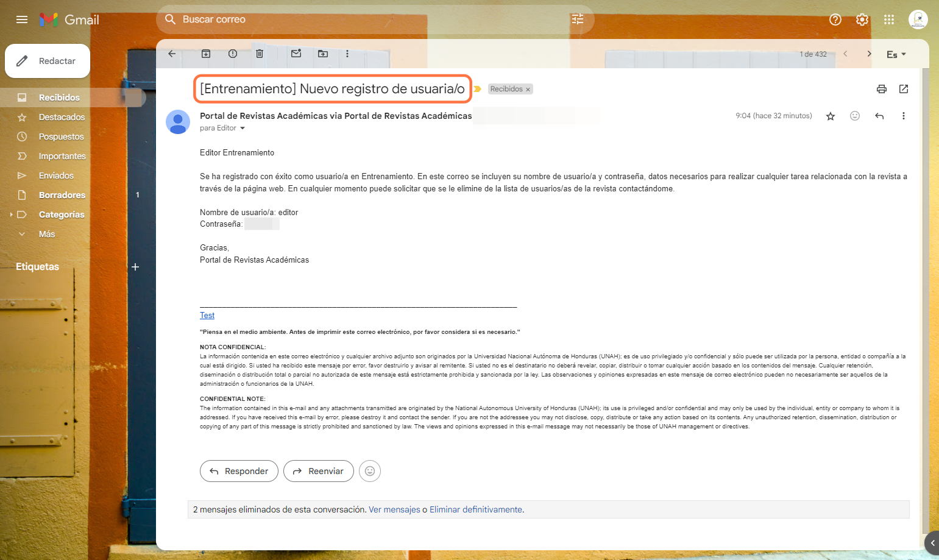The image size is (939, 560).
Task: Reply using the arrow icon by timestamp
Action: click(879, 116)
